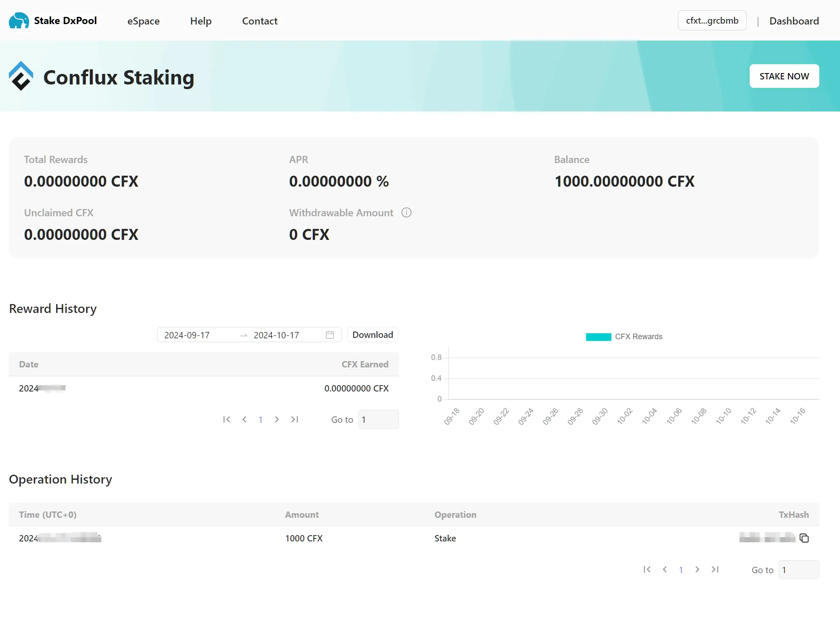Switch to the Dashboard section
Viewport: 840px width, 639px height.
794,21
